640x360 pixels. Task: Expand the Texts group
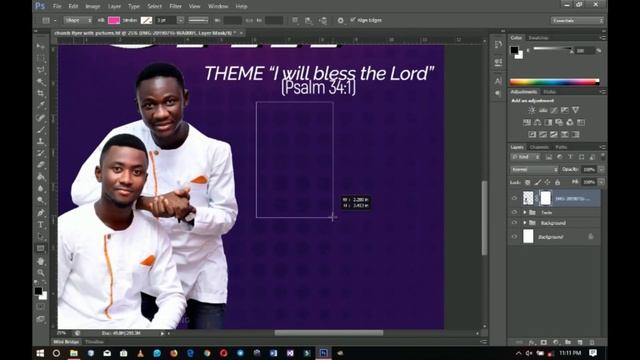[524, 212]
